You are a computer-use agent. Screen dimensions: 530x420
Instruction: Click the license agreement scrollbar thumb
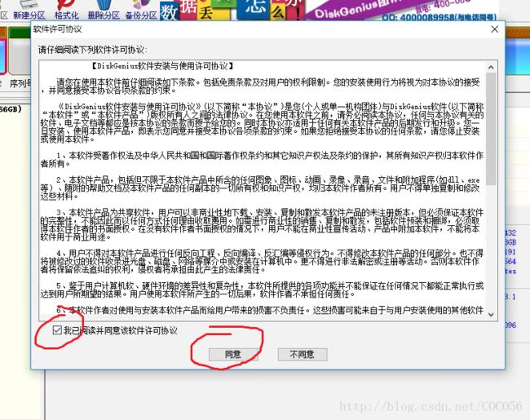(491, 129)
